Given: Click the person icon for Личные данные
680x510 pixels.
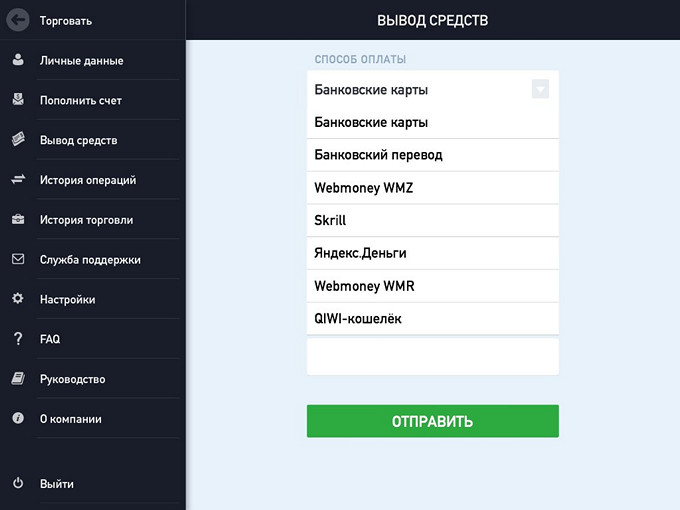Looking at the screenshot, I should pyautogui.click(x=18, y=60).
